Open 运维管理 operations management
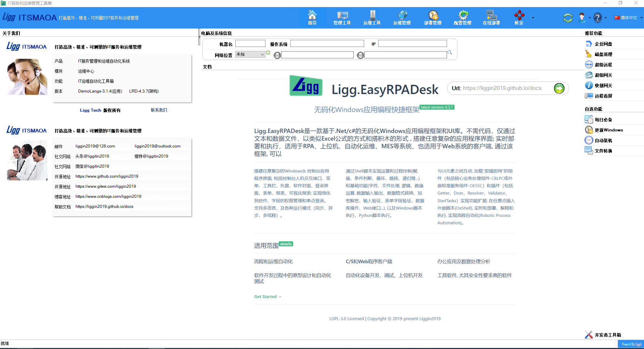Image resolution: width=644 pixels, height=349 pixels. pyautogui.click(x=402, y=17)
